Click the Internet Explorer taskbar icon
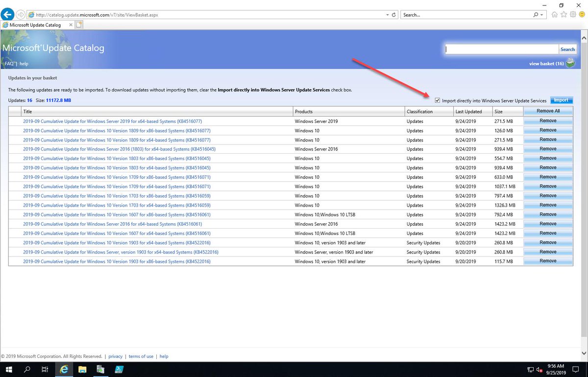 click(x=64, y=369)
